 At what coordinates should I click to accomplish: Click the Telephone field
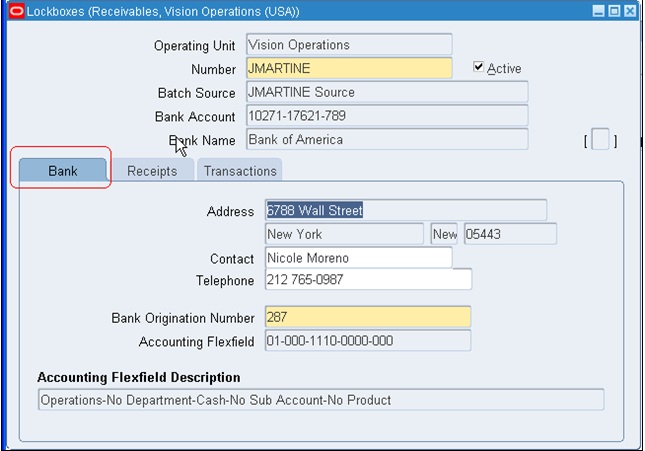(369, 279)
